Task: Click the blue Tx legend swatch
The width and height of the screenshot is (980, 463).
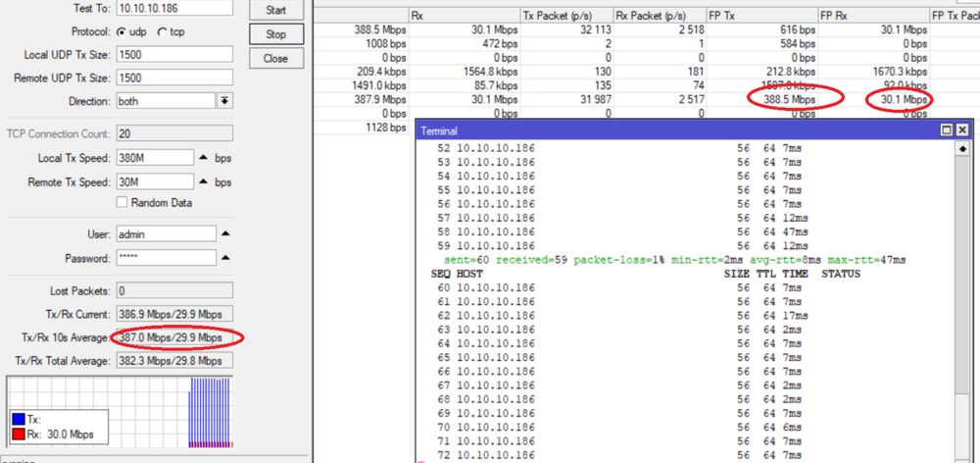Action: coord(18,421)
